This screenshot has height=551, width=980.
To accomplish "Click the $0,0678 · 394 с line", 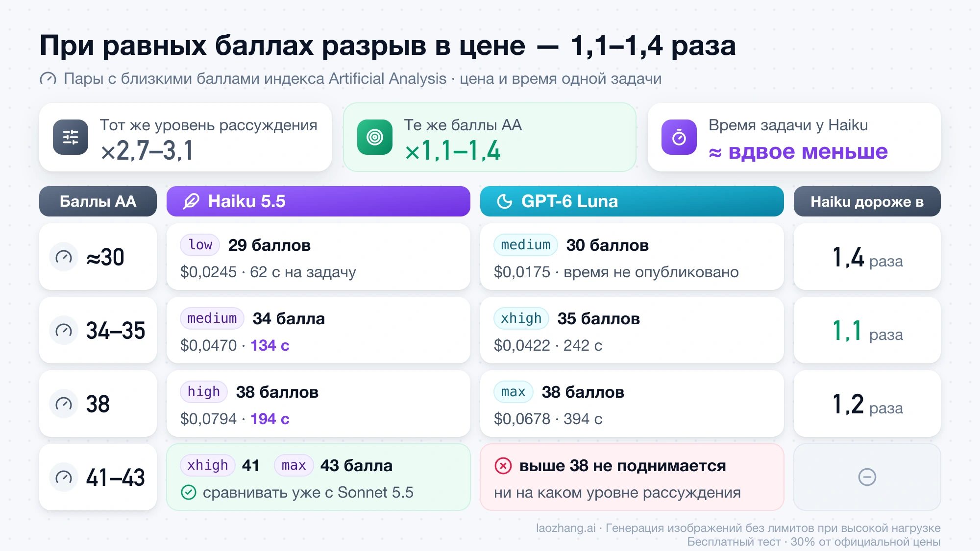I will click(x=548, y=419).
